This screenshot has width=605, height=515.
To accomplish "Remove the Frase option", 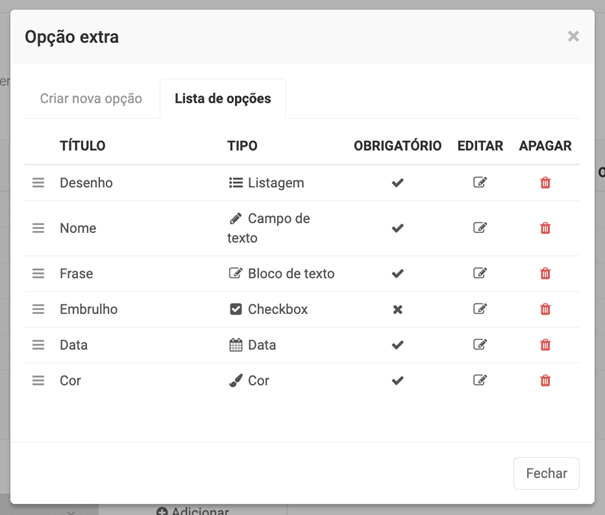I will tap(545, 273).
